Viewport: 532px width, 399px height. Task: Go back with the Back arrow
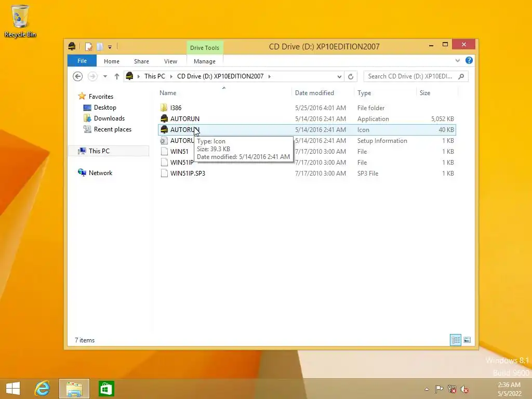(x=78, y=76)
